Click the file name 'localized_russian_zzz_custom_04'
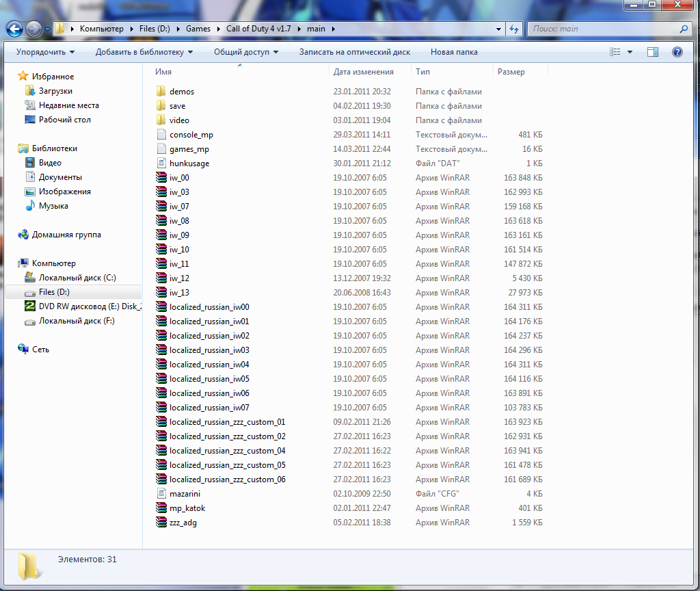The width and height of the screenshot is (700, 591). tap(227, 450)
